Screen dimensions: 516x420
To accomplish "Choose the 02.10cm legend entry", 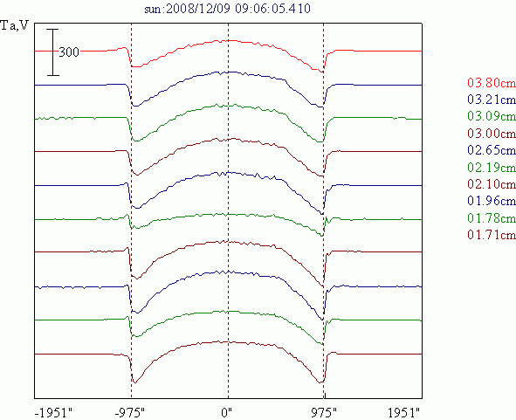I will [x=492, y=183].
